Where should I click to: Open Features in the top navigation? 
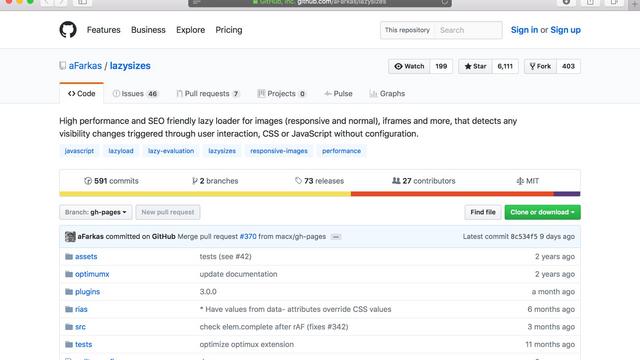point(104,30)
